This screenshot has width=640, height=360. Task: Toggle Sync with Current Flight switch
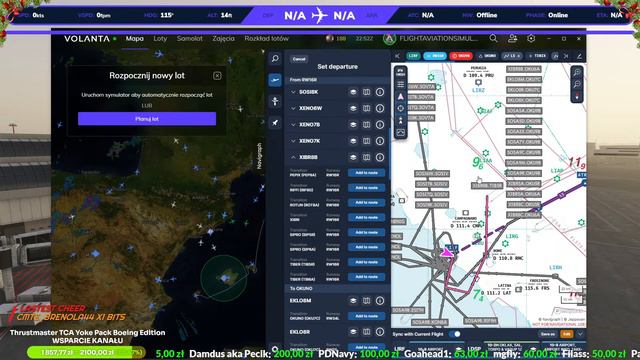(x=455, y=334)
